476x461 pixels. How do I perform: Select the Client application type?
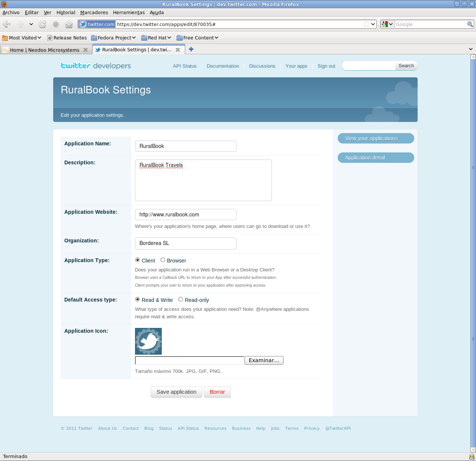click(x=138, y=260)
